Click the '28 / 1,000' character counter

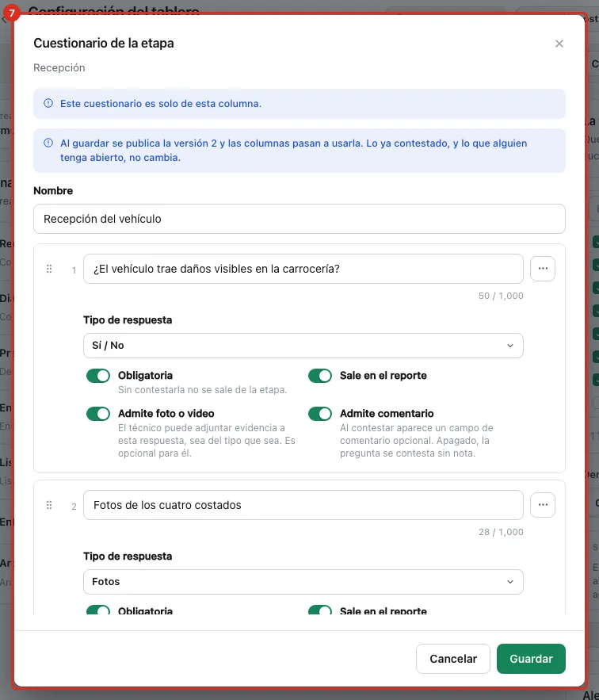pyautogui.click(x=501, y=532)
